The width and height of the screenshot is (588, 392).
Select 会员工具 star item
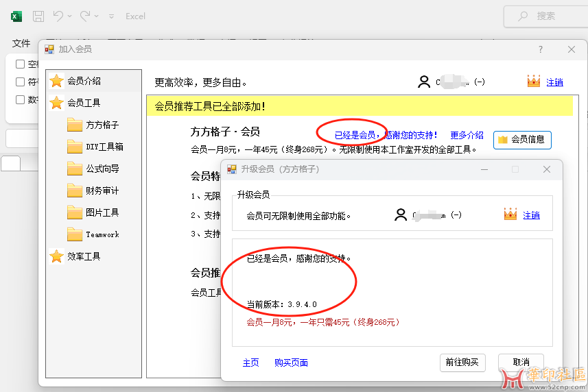coord(84,103)
